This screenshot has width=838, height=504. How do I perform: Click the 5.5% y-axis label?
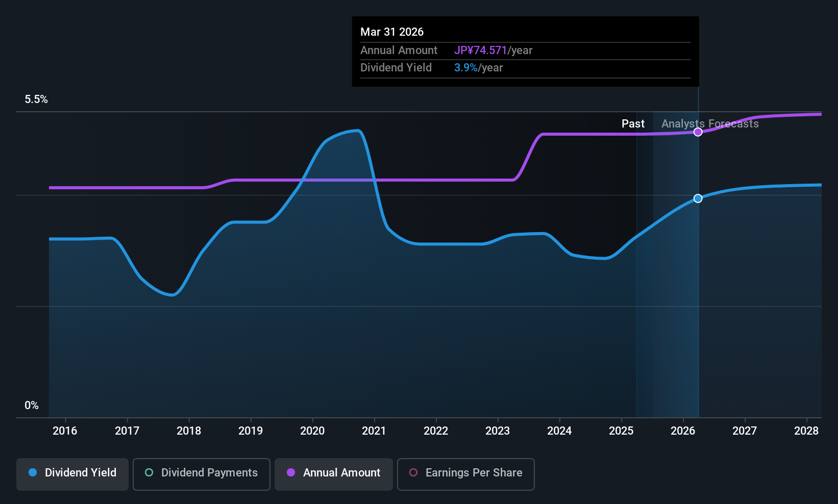coord(36,99)
